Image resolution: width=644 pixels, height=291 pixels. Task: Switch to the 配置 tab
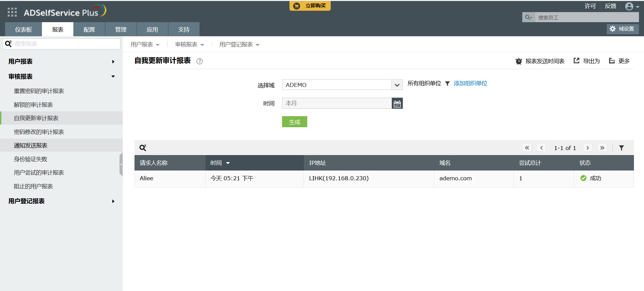[x=89, y=30]
